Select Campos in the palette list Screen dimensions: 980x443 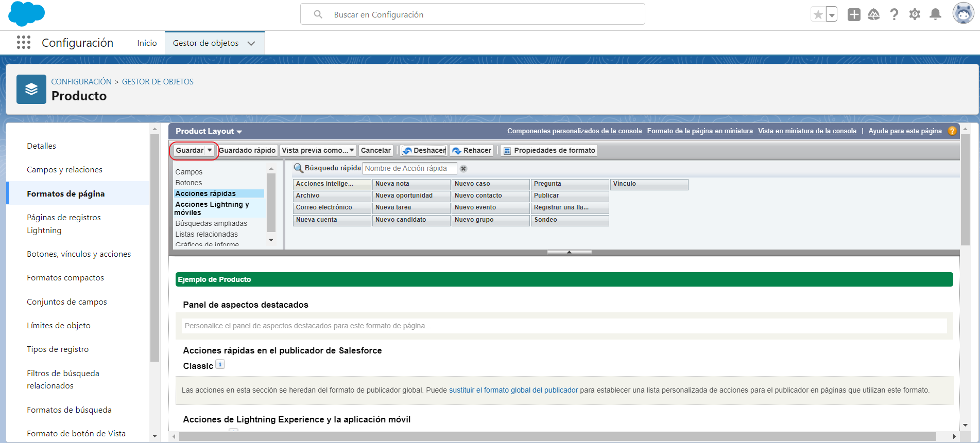coord(189,172)
